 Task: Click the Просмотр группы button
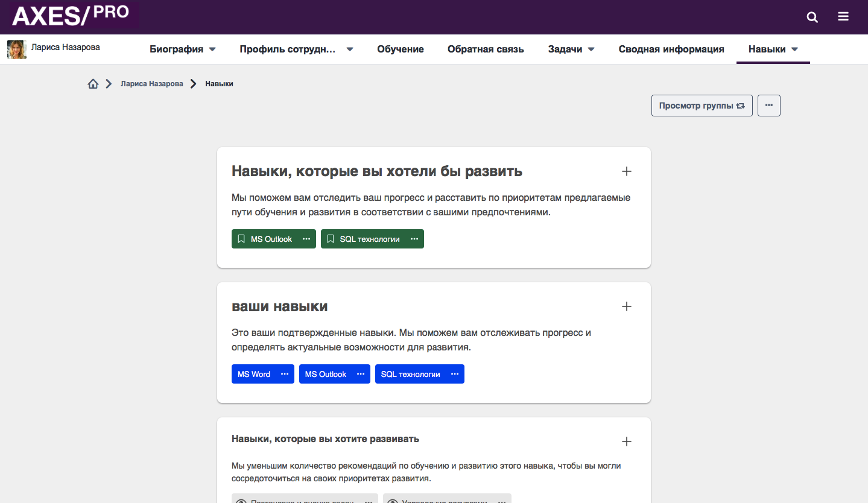[702, 106]
